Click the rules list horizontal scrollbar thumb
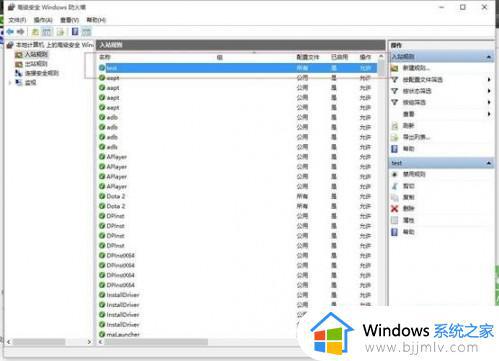The height and width of the screenshot is (361, 499). [156, 342]
